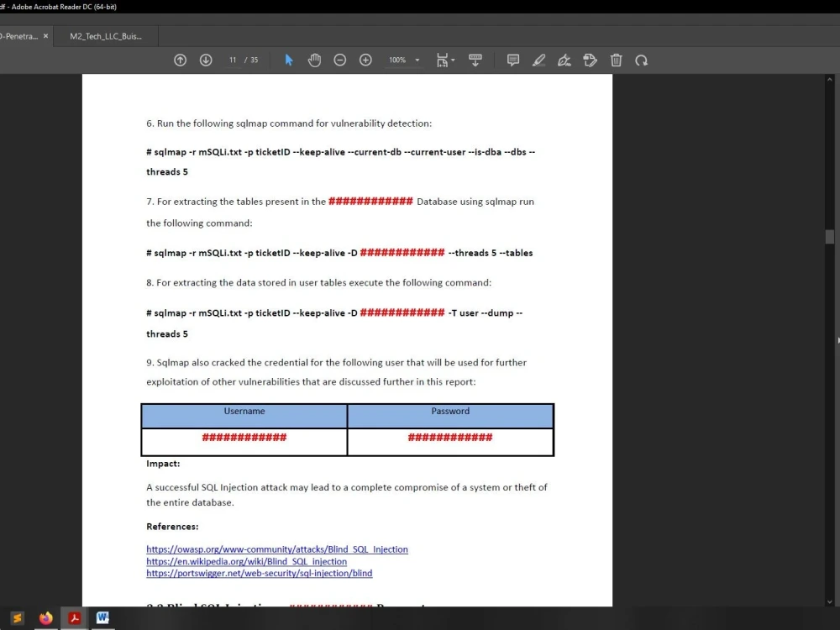840x630 pixels.
Task: Click step 8 'extracting the data stored' line
Action: (318, 282)
